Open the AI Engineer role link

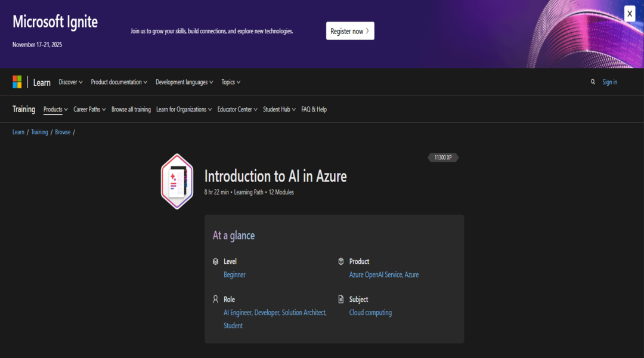[x=238, y=313]
